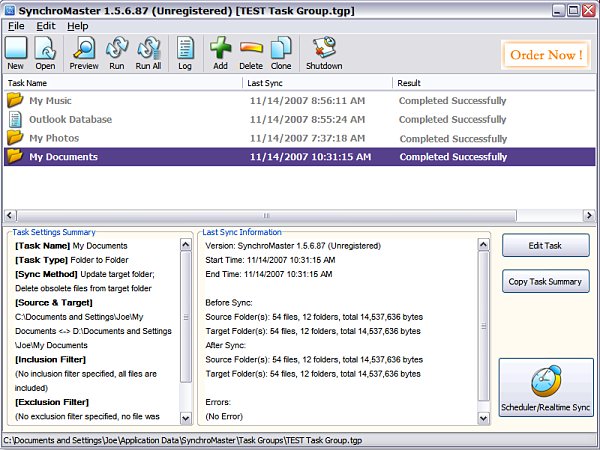
Task: Click the [Exclusion Filter] heading
Action: tap(52, 402)
